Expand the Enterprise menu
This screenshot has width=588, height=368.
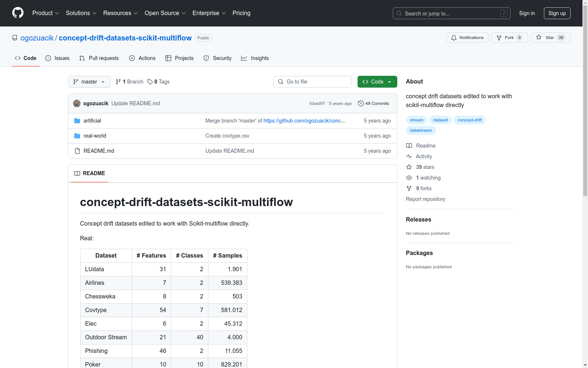209,13
